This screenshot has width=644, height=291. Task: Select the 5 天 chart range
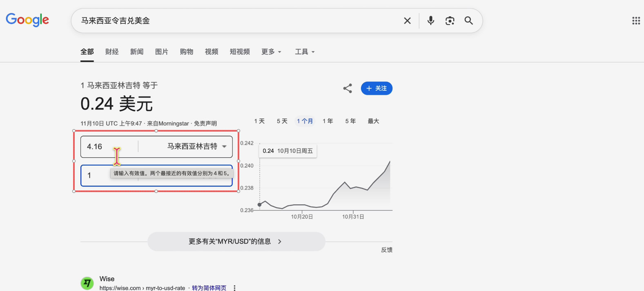click(282, 121)
